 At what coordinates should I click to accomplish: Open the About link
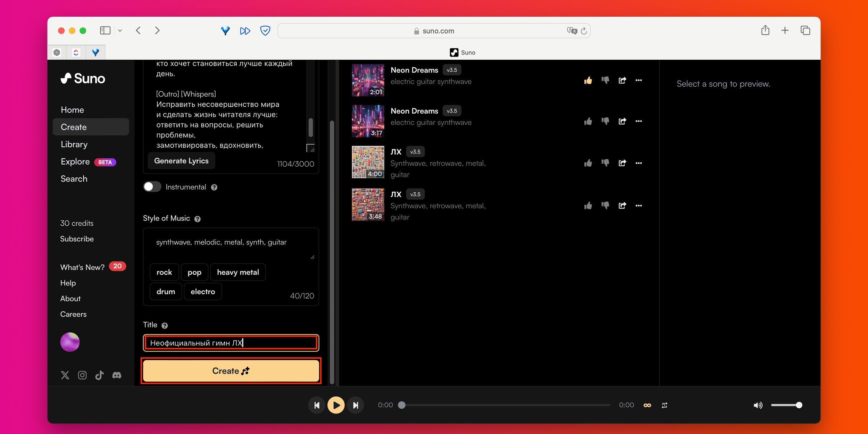pos(70,299)
